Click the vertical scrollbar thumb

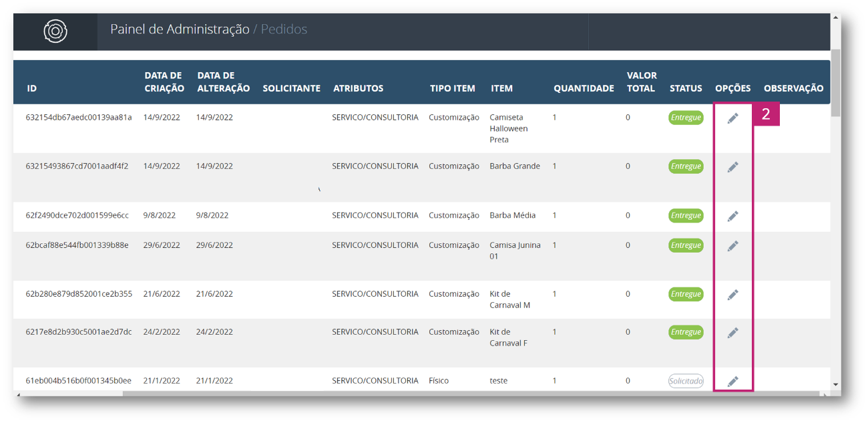(x=836, y=82)
